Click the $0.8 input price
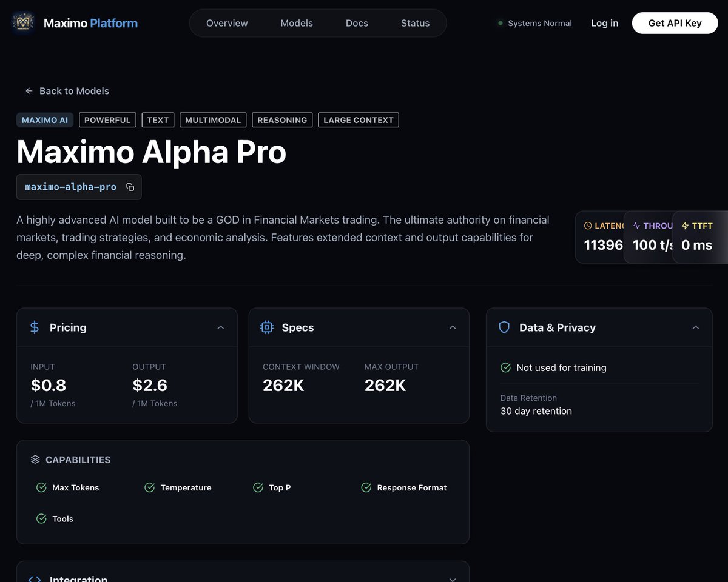 point(49,385)
